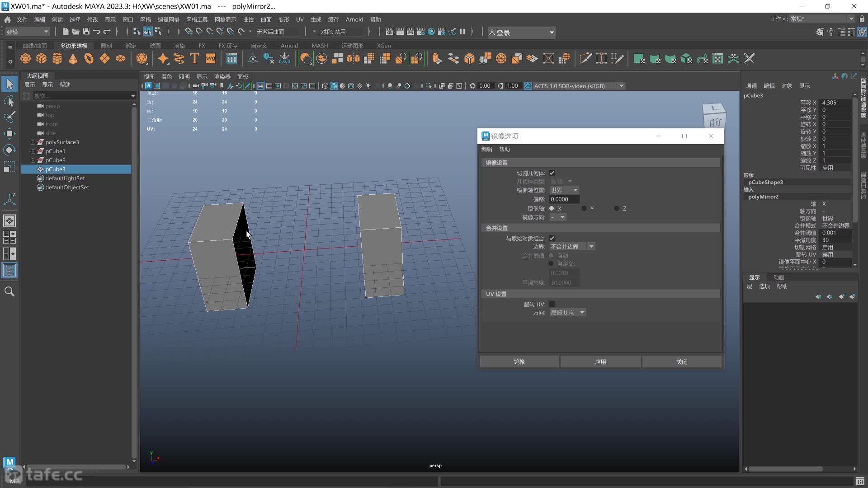Click the Save scene icon in status line

86,32
